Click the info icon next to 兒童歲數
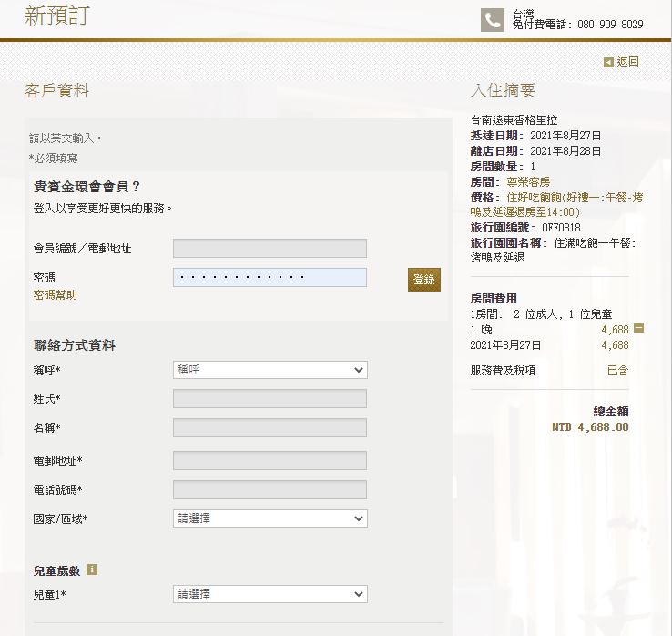672x636 pixels. click(x=92, y=569)
